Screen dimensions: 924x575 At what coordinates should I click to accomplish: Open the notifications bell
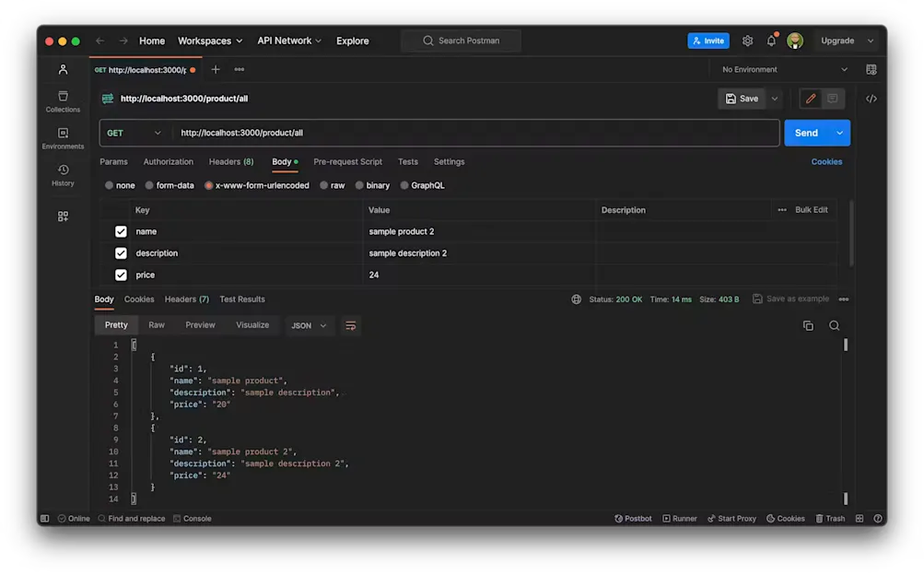pos(771,41)
